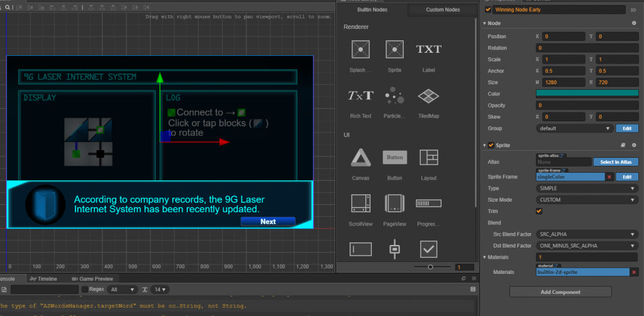Open the Node section gear menu
The width and height of the screenshot is (644, 316).
[x=634, y=23]
